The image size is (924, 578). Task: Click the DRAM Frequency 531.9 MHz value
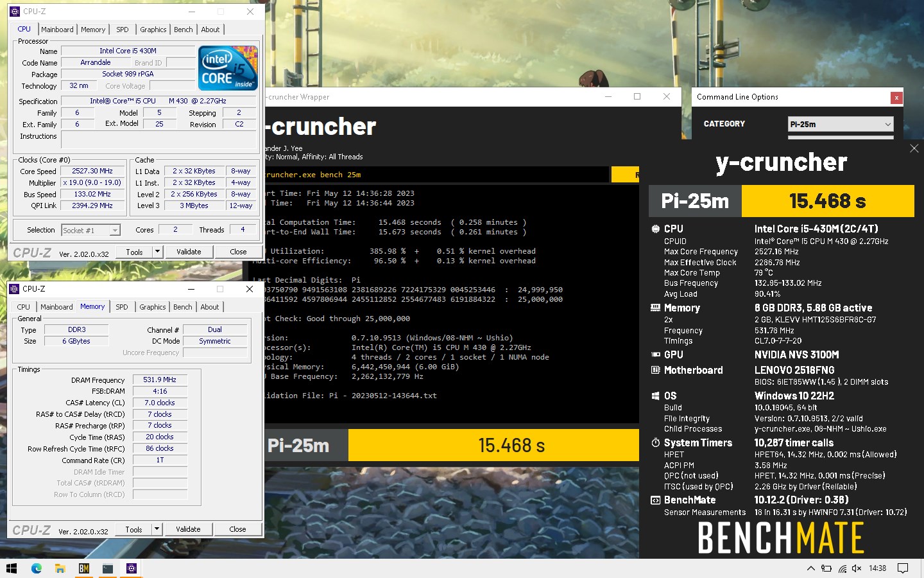click(160, 380)
